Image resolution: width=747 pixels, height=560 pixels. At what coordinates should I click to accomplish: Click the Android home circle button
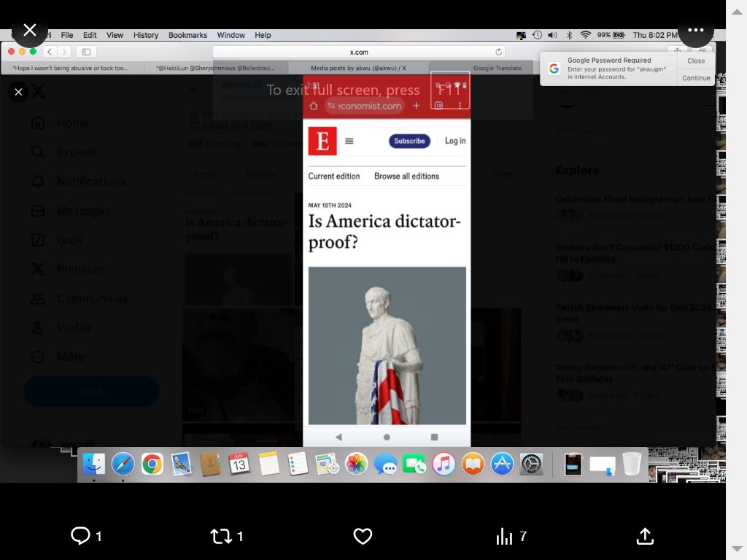tap(387, 437)
